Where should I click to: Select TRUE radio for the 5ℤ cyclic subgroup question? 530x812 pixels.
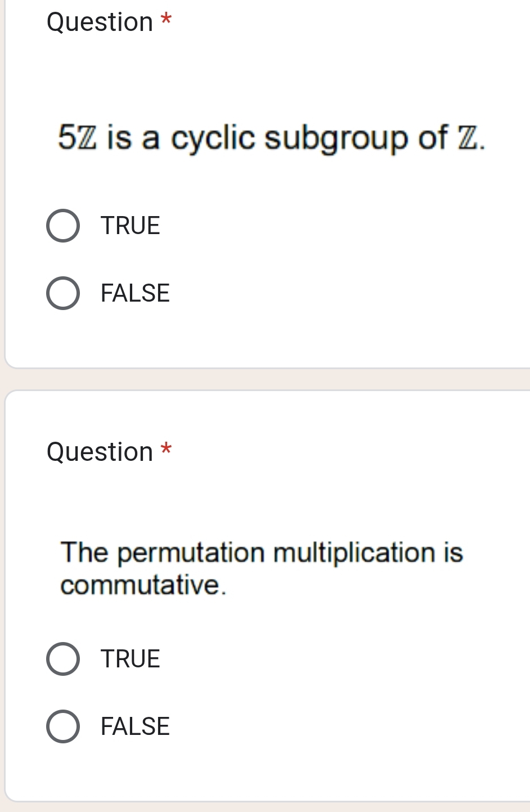62,226
